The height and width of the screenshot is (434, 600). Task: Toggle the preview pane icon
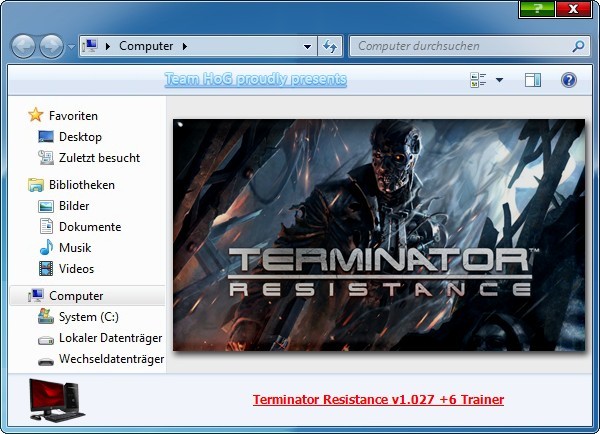point(533,80)
